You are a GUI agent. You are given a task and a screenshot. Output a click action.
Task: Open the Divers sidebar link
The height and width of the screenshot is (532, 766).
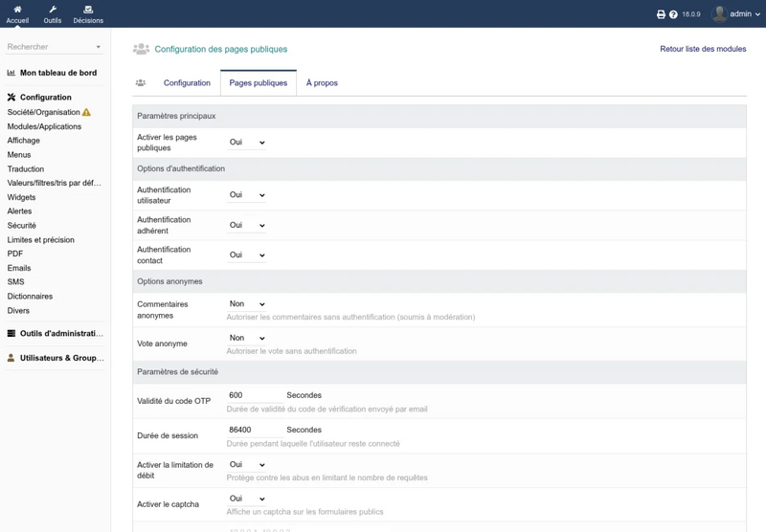point(18,310)
